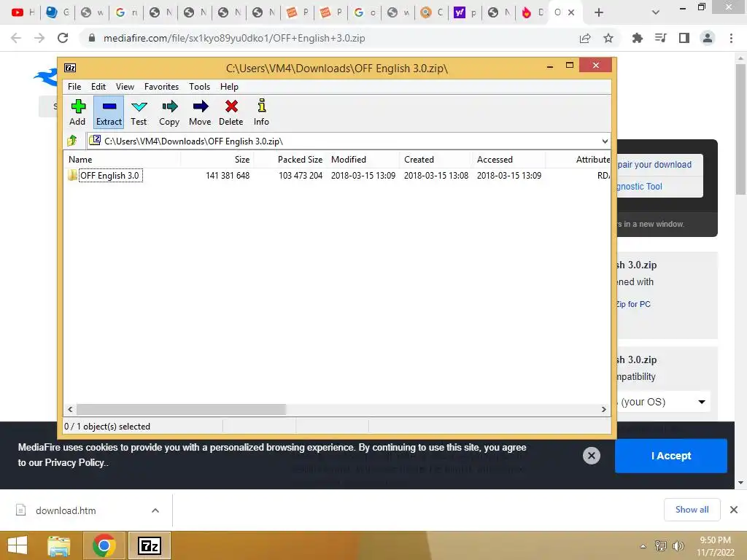
Task: Sort by the Name column header
Action: coord(122,160)
